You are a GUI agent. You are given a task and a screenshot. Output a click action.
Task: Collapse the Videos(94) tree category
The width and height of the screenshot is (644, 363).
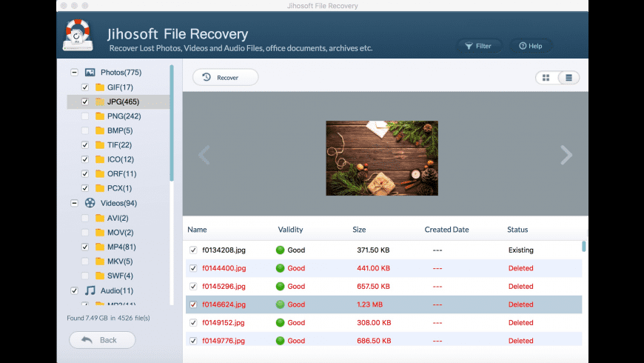(74, 203)
